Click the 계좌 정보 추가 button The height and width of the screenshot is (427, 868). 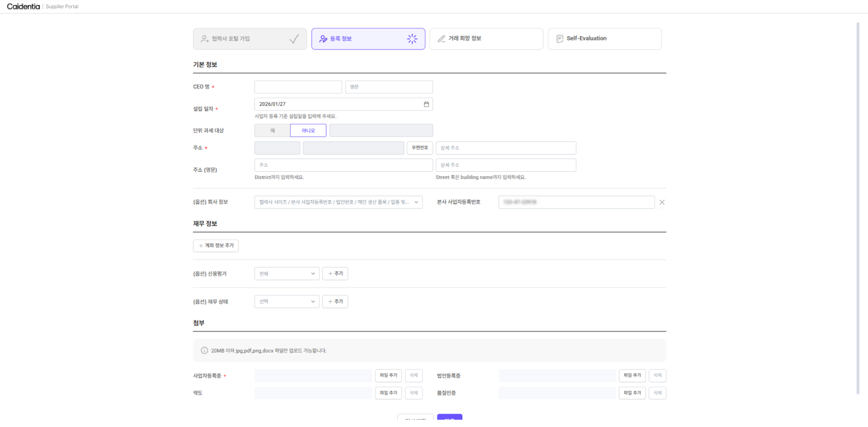point(216,246)
